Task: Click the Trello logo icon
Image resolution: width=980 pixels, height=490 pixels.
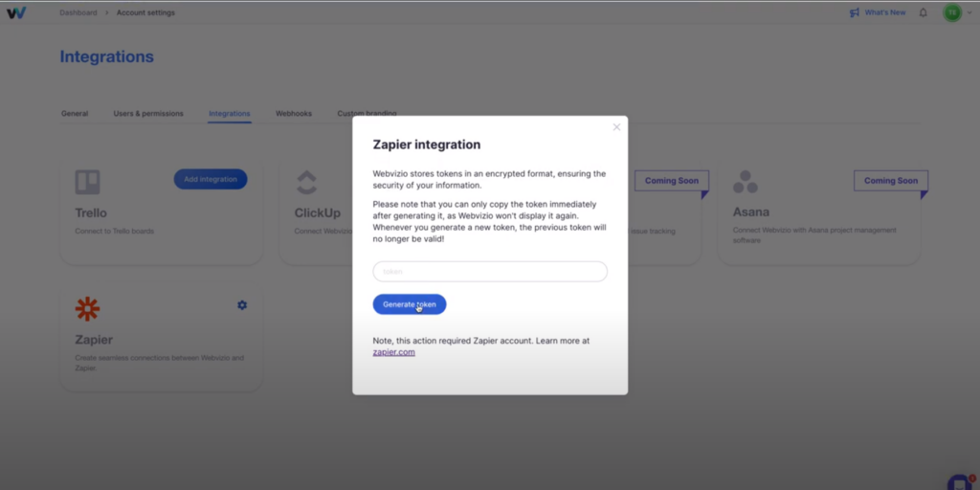Action: click(x=87, y=182)
